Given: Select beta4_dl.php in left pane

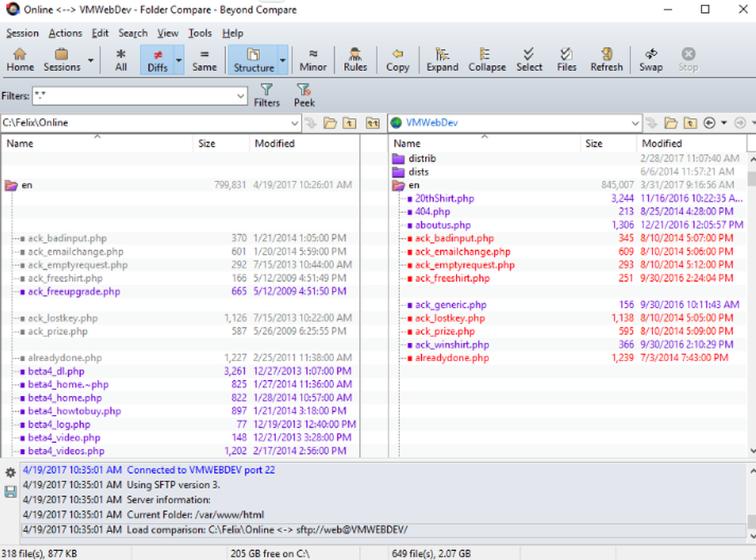Looking at the screenshot, I should coord(56,371).
